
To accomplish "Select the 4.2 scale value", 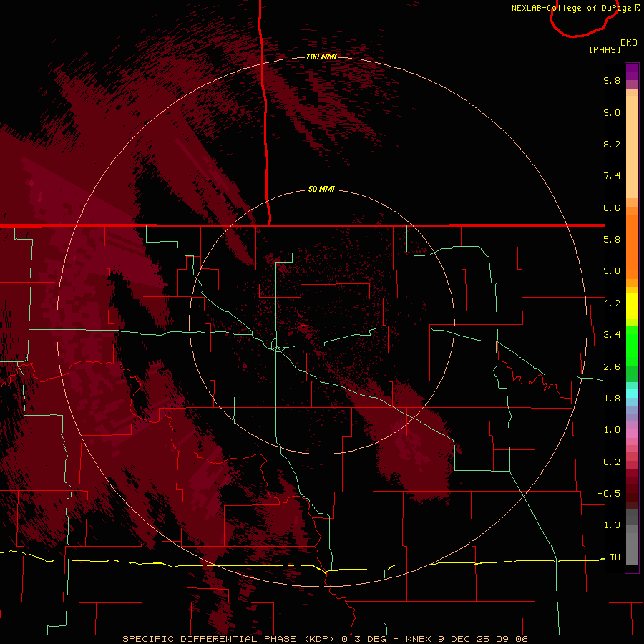I will tap(612, 303).
